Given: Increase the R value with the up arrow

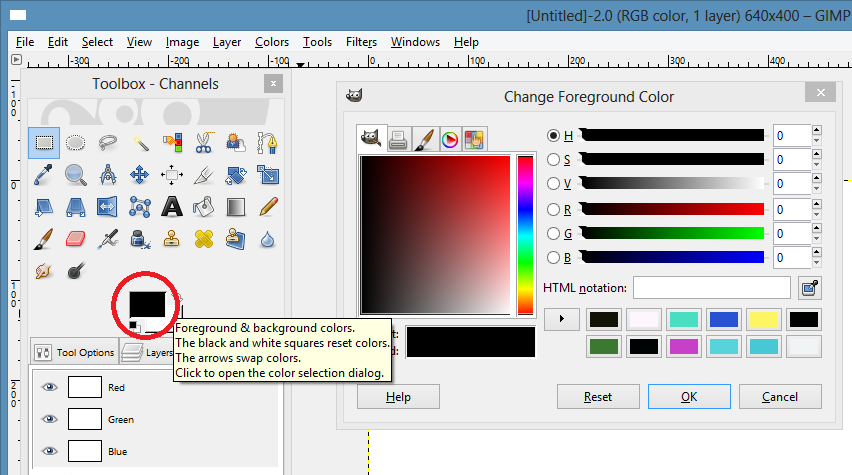Looking at the screenshot, I should point(816,204).
